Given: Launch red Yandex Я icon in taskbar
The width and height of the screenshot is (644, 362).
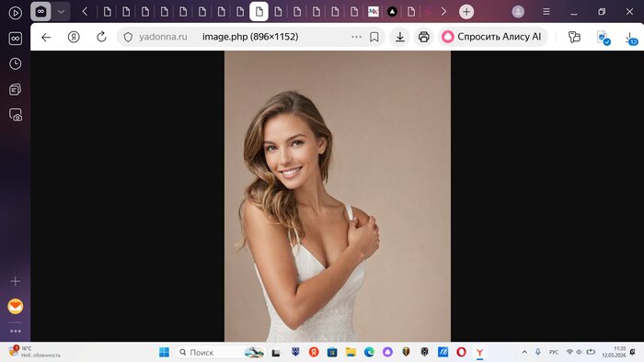Looking at the screenshot, I should click(314, 352).
